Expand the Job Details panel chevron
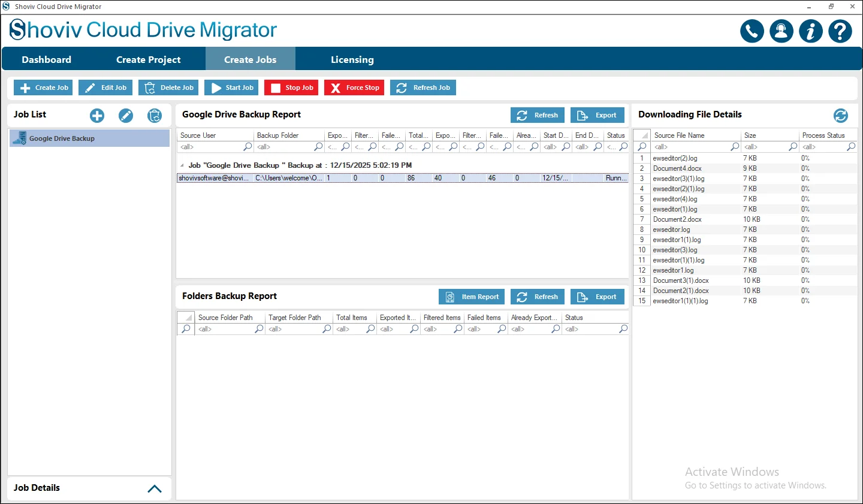The width and height of the screenshot is (863, 504). 155,488
